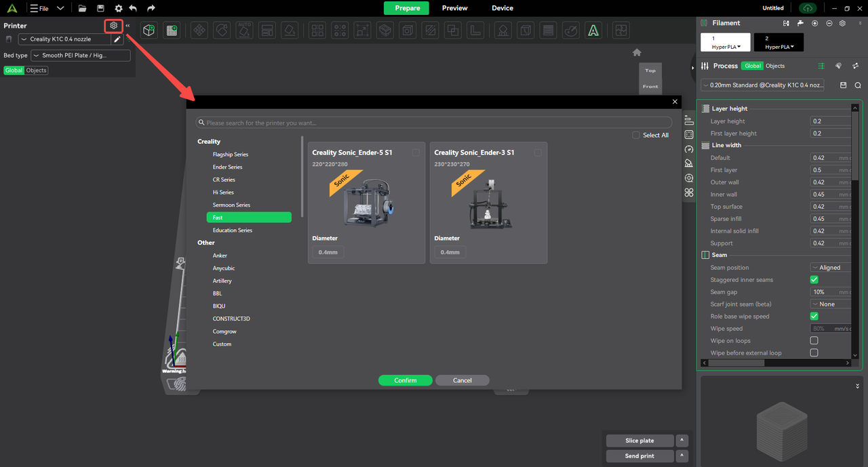Search process settings magnifier icon
868x467 pixels.
pos(858,85)
